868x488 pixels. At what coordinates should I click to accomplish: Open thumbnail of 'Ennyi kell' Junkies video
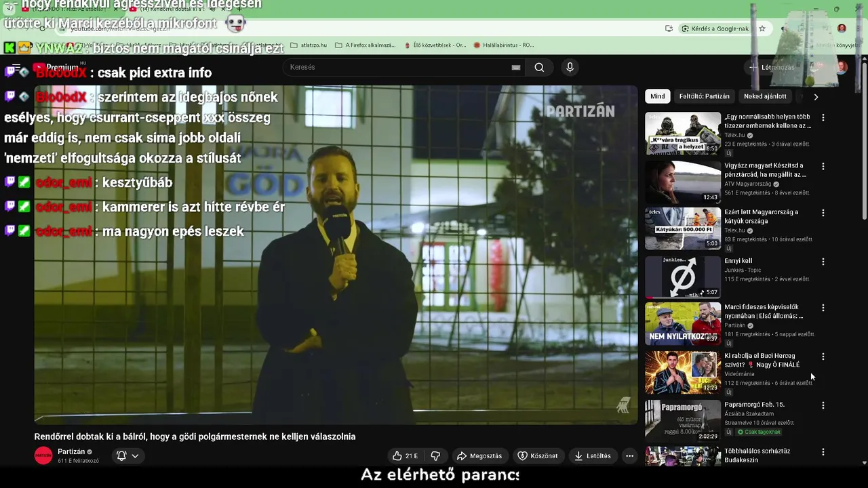[x=683, y=277]
